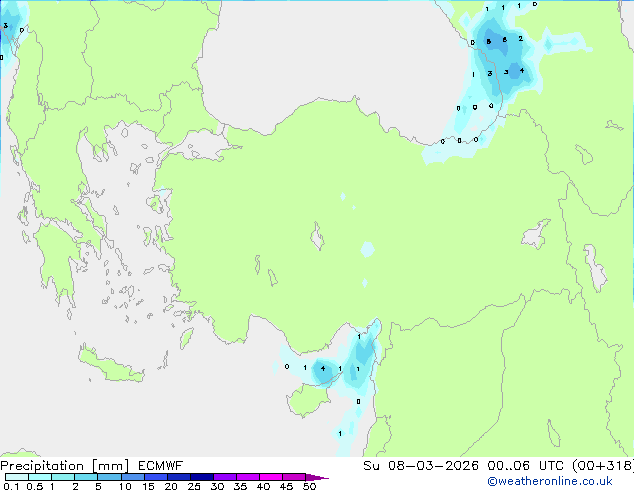Click the '15' legend scale label
This screenshot has height=490, width=634.
click(148, 486)
